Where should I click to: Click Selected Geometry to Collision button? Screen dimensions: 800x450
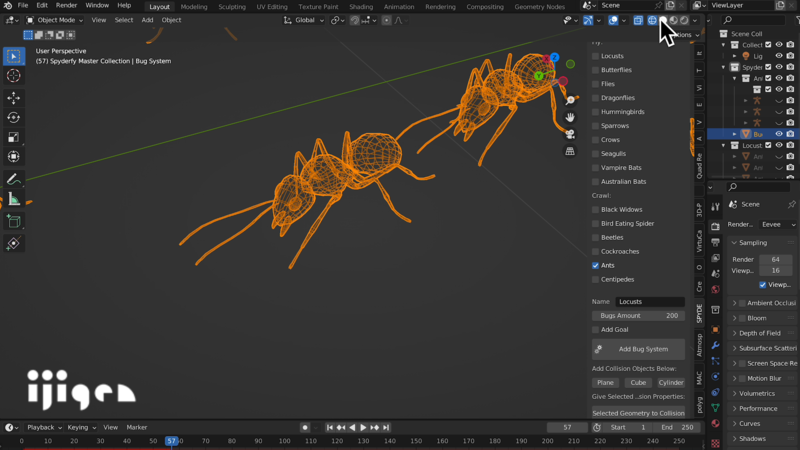[x=638, y=413]
